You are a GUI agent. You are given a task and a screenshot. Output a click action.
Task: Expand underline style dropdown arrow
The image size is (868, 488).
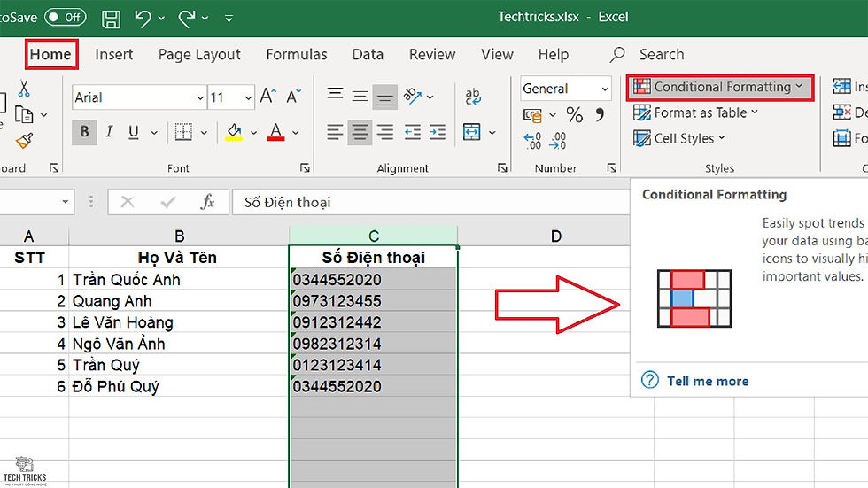click(x=154, y=133)
